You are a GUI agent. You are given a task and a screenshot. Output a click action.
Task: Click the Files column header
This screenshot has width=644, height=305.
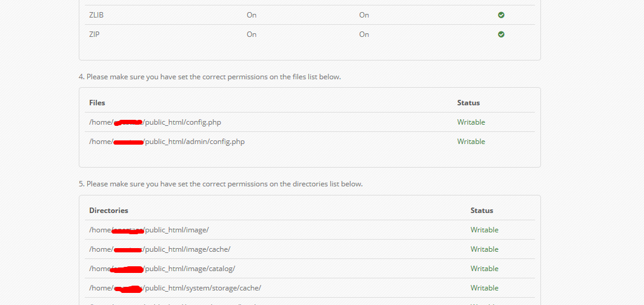point(98,103)
